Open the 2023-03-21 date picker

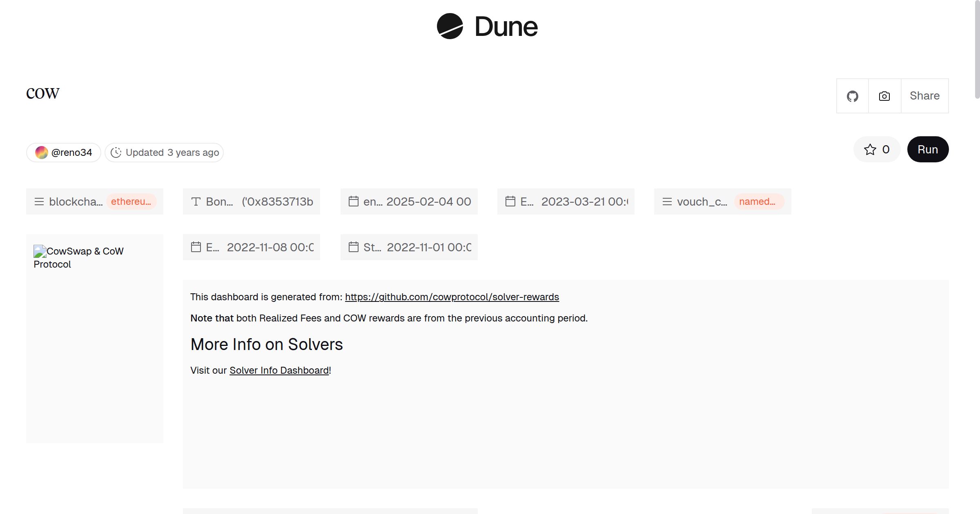tap(566, 202)
